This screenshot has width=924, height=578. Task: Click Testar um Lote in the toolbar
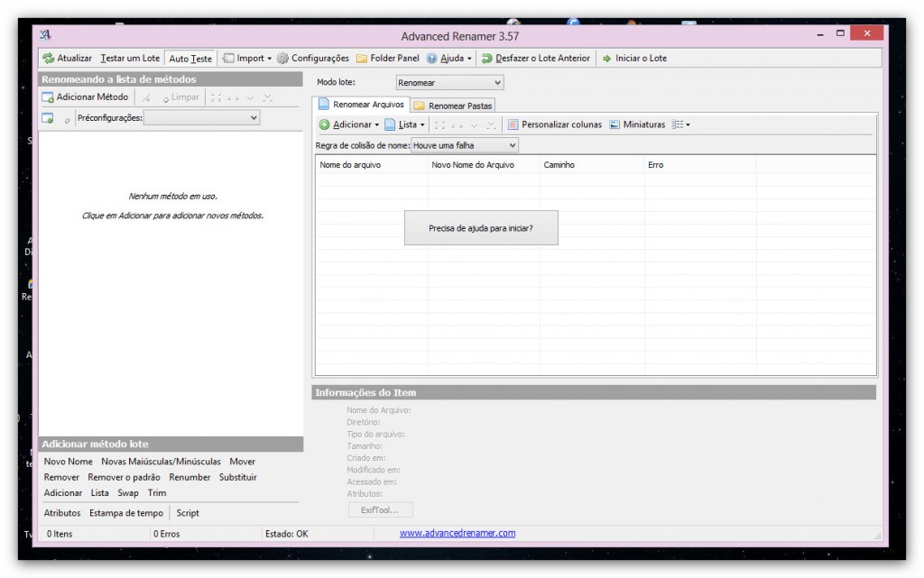pyautogui.click(x=130, y=59)
